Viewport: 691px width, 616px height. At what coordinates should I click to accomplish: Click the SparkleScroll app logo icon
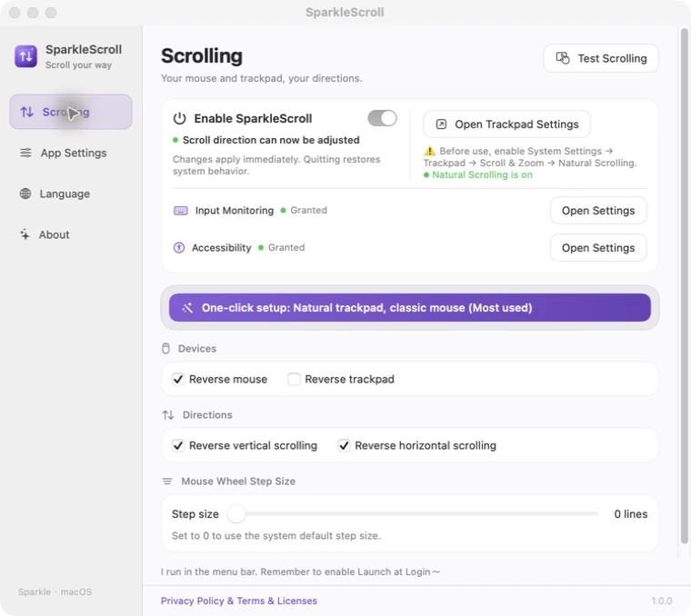pos(25,56)
